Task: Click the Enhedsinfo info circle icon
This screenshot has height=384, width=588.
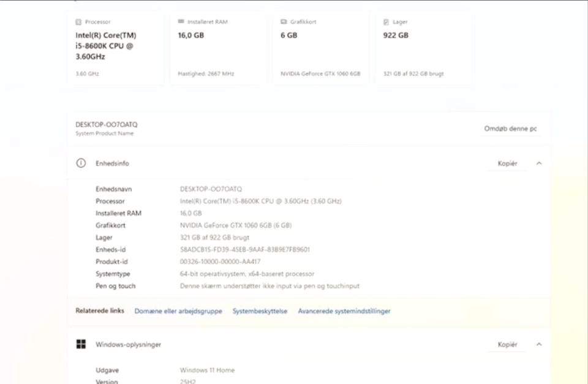Action: [81, 163]
